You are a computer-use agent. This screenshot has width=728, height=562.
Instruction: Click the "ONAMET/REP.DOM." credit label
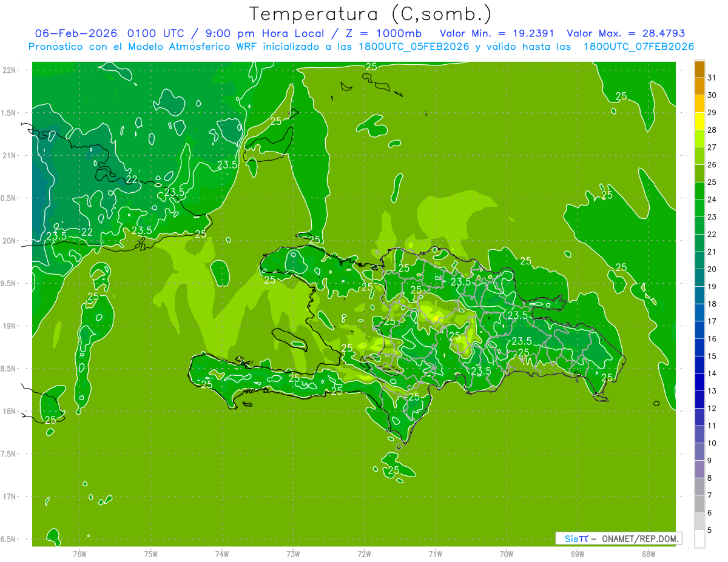639,538
